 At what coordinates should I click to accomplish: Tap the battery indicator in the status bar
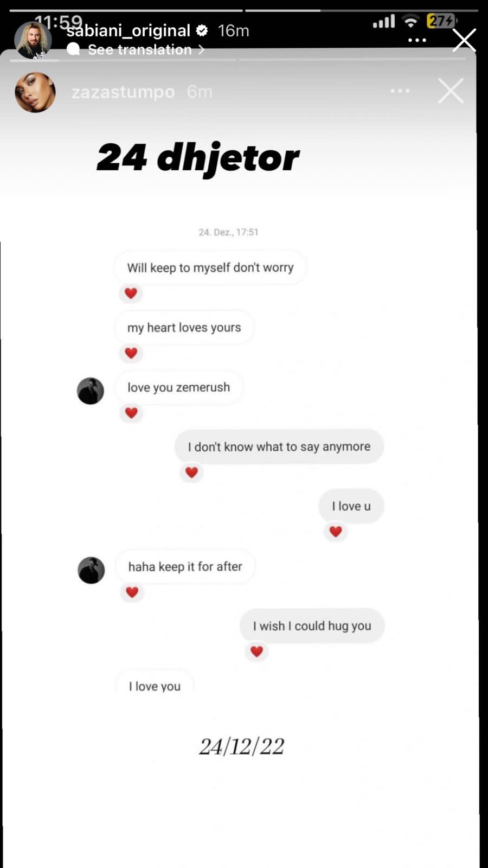click(441, 21)
